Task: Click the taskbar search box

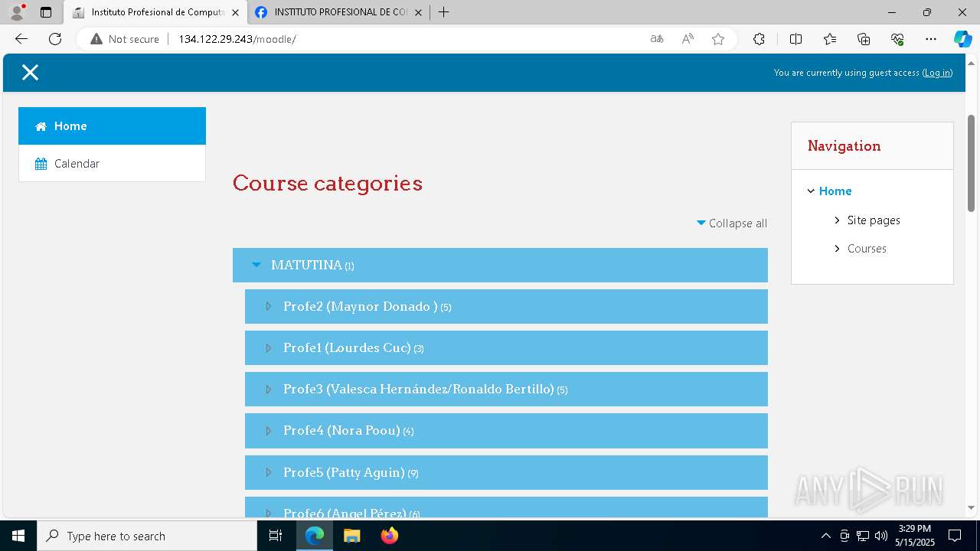Action: [147, 536]
